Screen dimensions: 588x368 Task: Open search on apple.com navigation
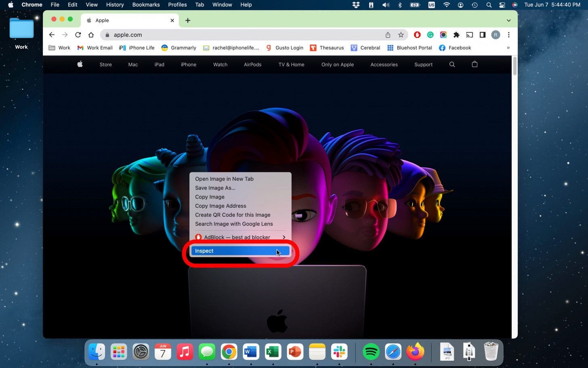452,64
